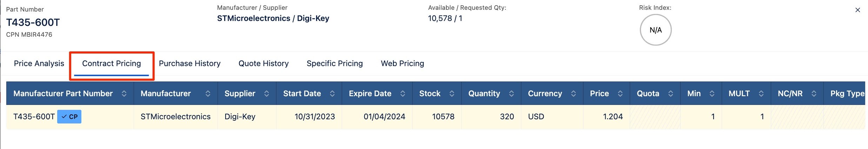
Task: Sort by Expire Date arrows
Action: 402,93
